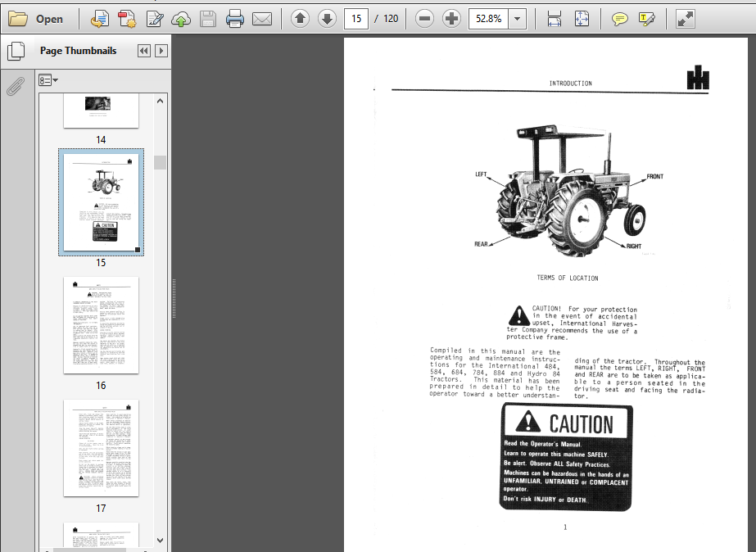
Task: Click the Page Thumbnails panel icon
Action: click(16, 51)
